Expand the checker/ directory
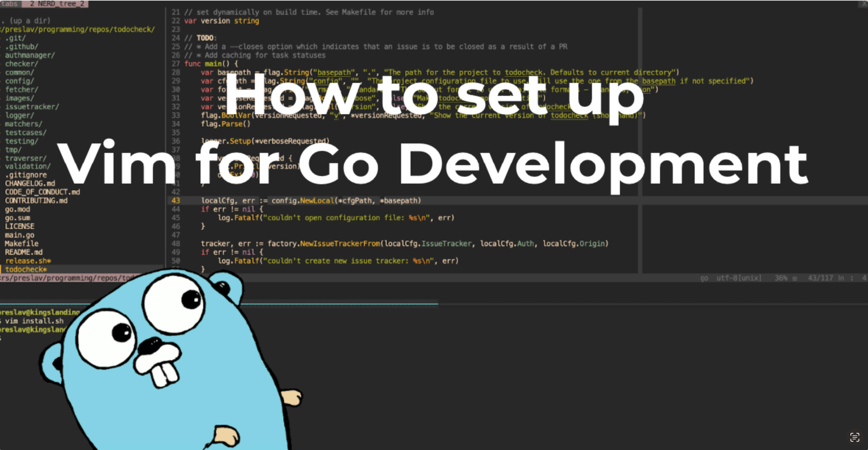The image size is (868, 450). click(x=21, y=64)
